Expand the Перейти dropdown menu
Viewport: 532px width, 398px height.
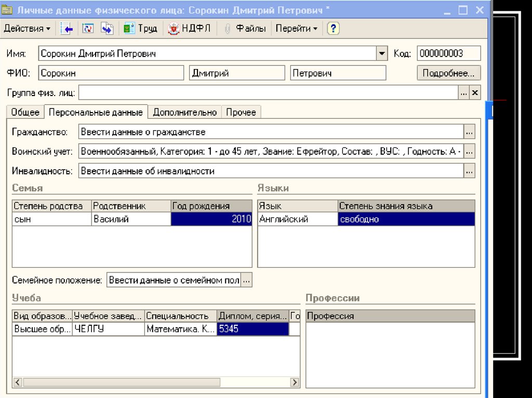[296, 29]
